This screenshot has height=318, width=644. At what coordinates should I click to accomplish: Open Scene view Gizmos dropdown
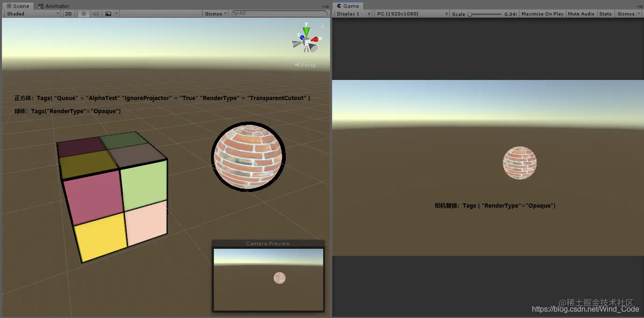tap(216, 14)
